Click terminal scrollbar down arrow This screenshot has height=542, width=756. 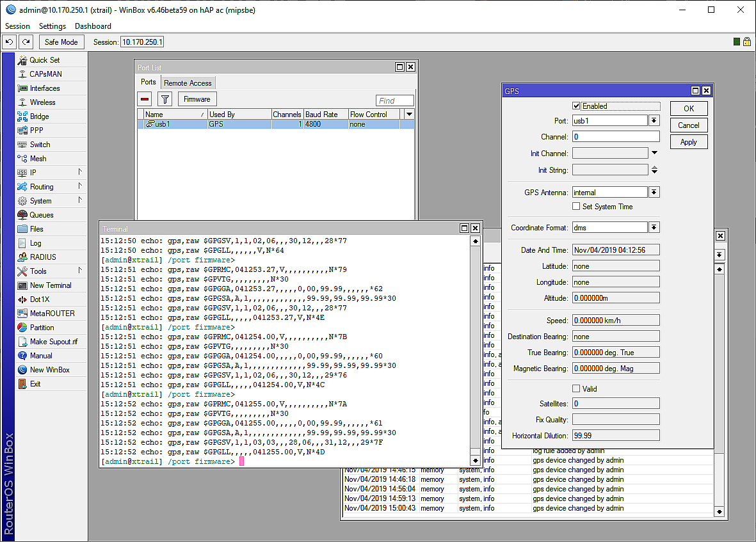point(475,461)
